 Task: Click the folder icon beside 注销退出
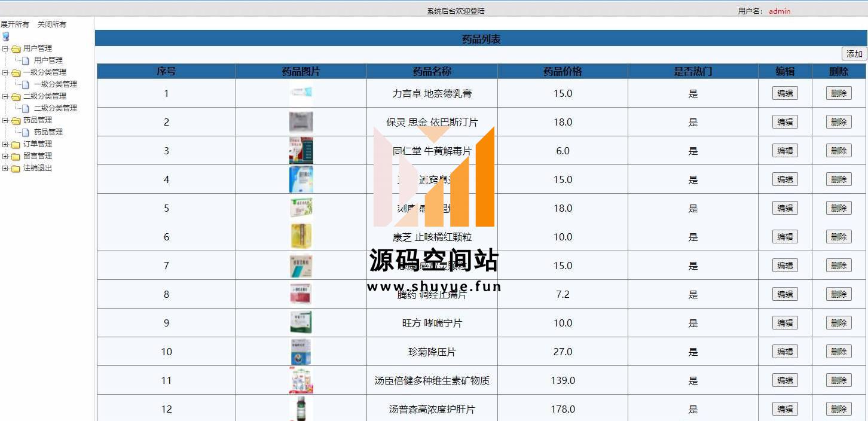tap(16, 168)
